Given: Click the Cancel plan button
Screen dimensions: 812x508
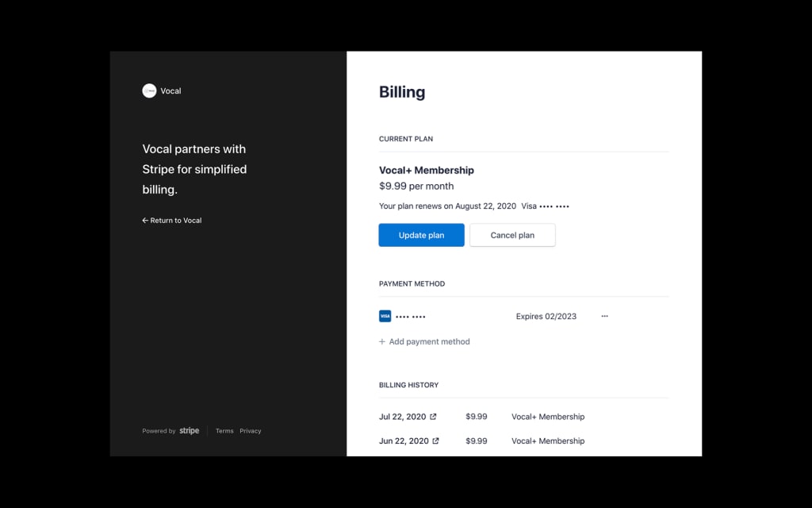Looking at the screenshot, I should 512,235.
